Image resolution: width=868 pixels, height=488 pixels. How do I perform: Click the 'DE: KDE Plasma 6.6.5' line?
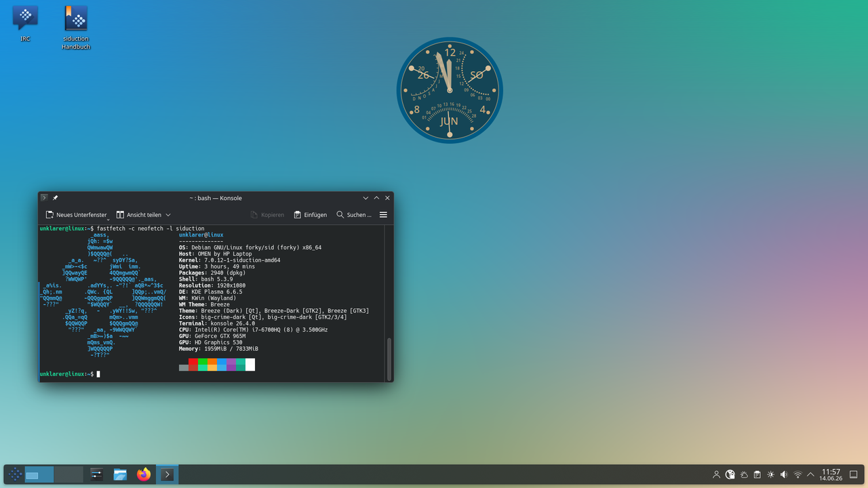[x=210, y=292]
